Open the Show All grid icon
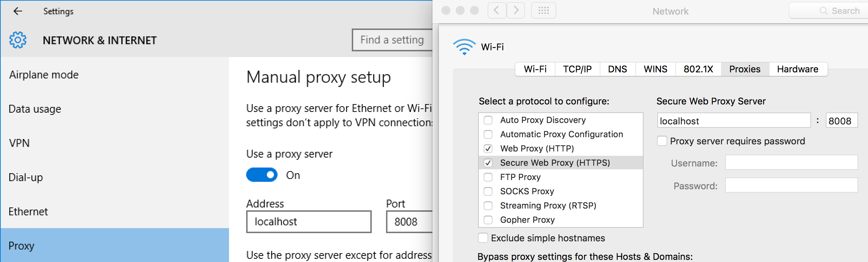This screenshot has height=262, width=868. 543,10
